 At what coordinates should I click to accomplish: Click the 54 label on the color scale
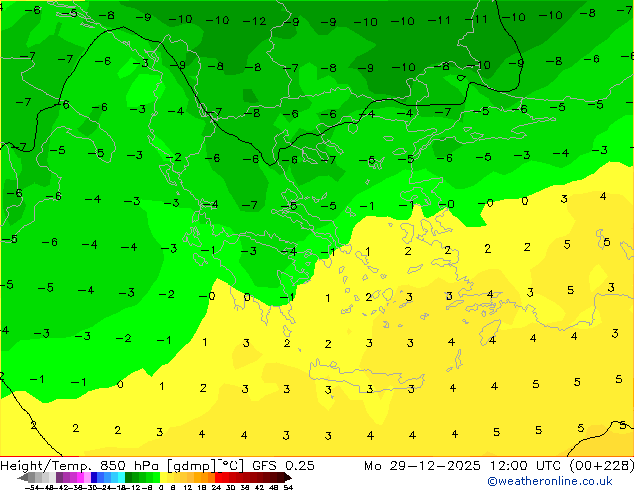[287, 487]
